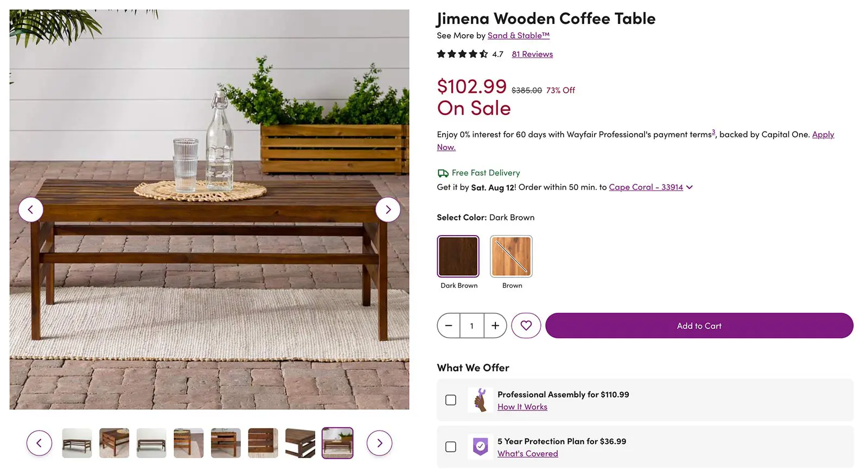The width and height of the screenshot is (868, 475).
Task: Decrease quantity with the minus button
Action: pos(449,326)
